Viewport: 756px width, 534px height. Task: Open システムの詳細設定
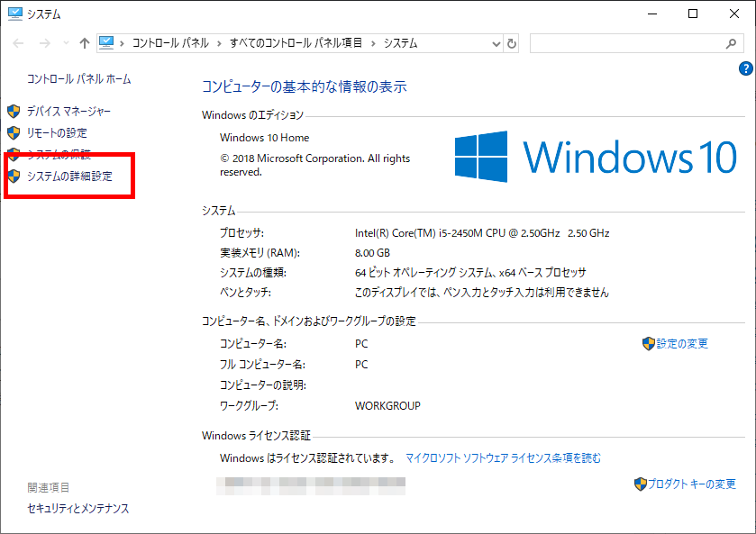tap(69, 176)
